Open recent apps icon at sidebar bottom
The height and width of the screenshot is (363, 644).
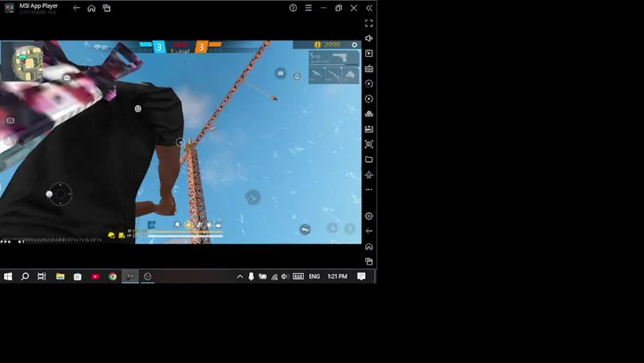369,262
